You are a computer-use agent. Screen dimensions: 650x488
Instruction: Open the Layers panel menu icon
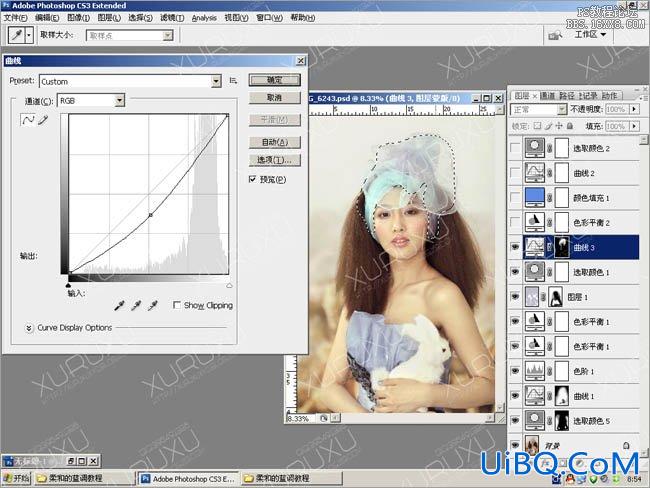point(643,98)
